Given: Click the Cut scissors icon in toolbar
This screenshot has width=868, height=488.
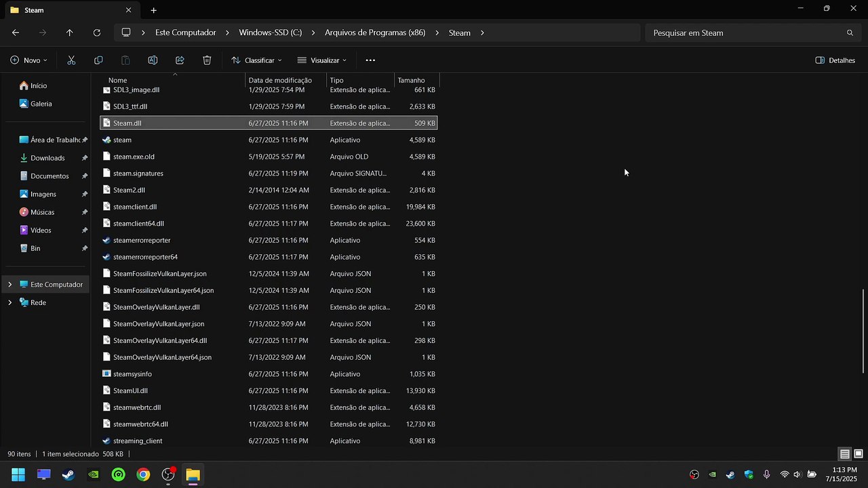Looking at the screenshot, I should click(x=71, y=60).
